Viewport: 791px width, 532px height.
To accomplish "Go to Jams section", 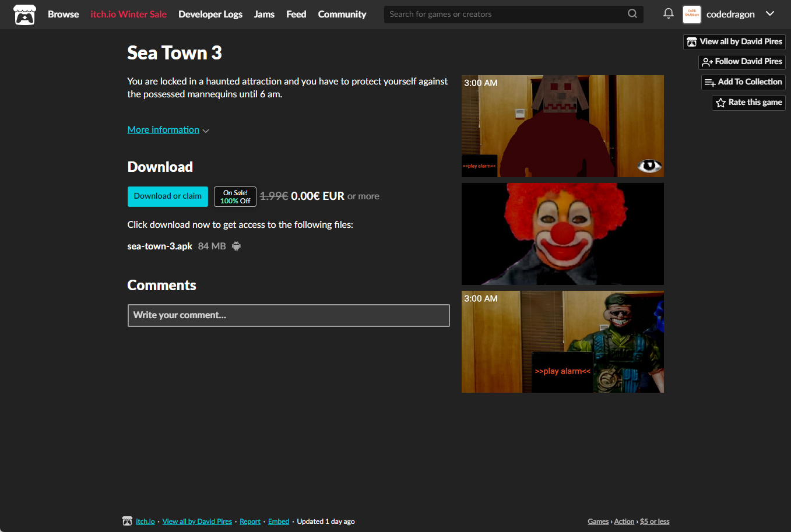I will 264,14.
